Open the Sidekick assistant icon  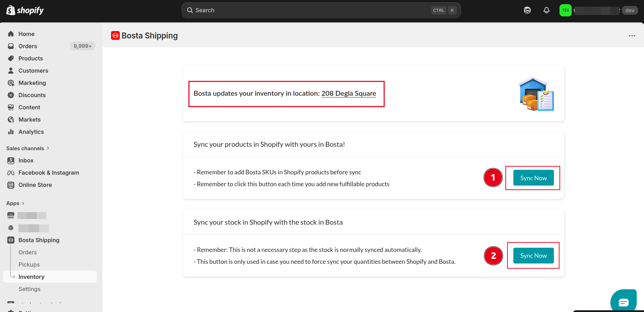pyautogui.click(x=527, y=10)
